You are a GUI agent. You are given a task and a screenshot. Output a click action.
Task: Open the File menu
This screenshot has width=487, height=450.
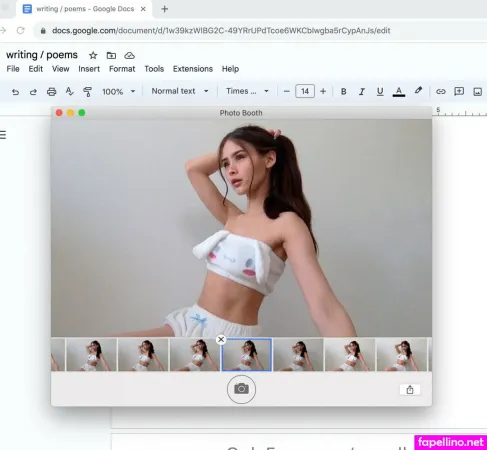[x=13, y=69]
